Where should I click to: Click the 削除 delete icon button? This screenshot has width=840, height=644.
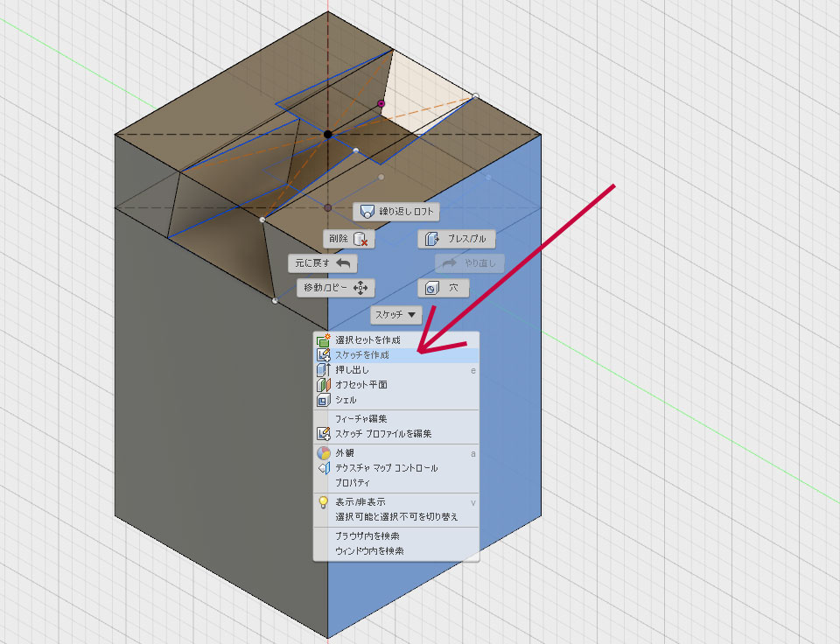point(350,239)
